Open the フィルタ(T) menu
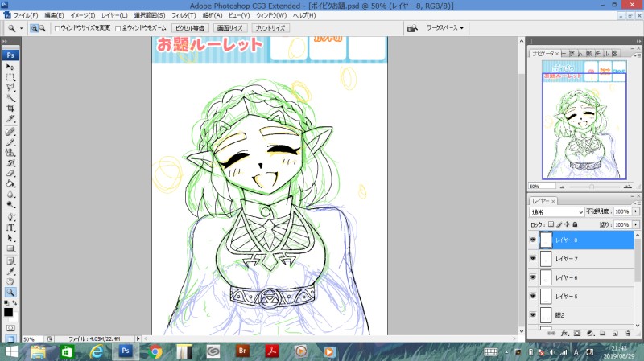The image size is (644, 361). [x=184, y=15]
